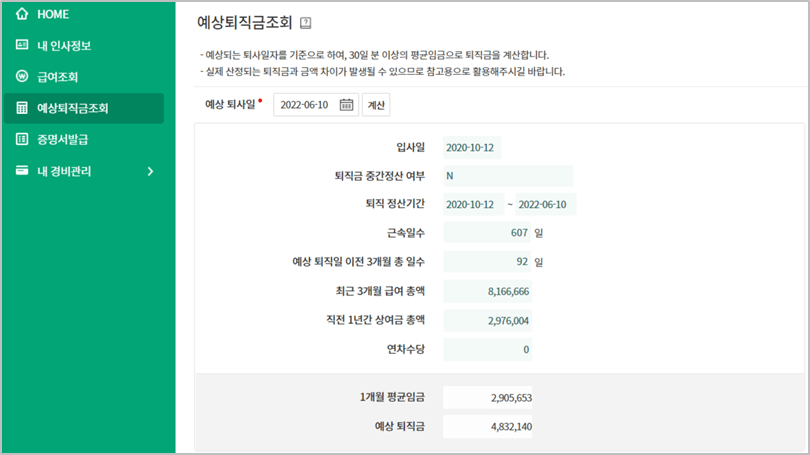
Task: Click the 예상퇴직금조회 page title
Action: click(x=245, y=23)
